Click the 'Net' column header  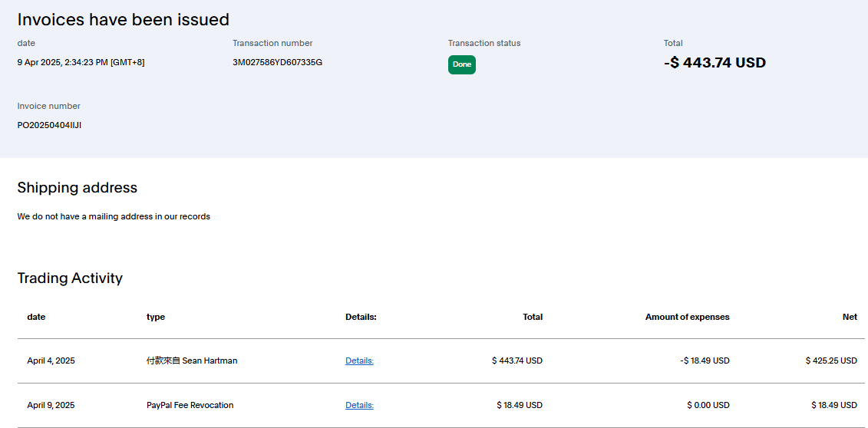850,317
